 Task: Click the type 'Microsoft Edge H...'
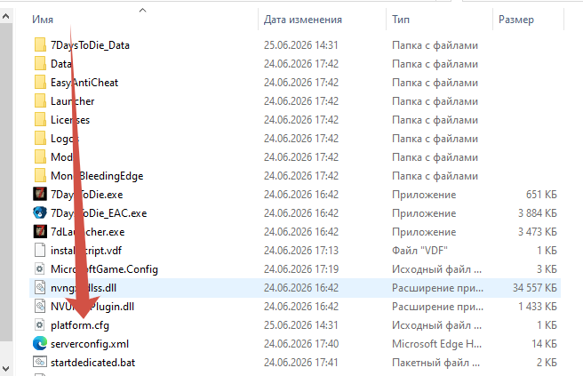(437, 344)
